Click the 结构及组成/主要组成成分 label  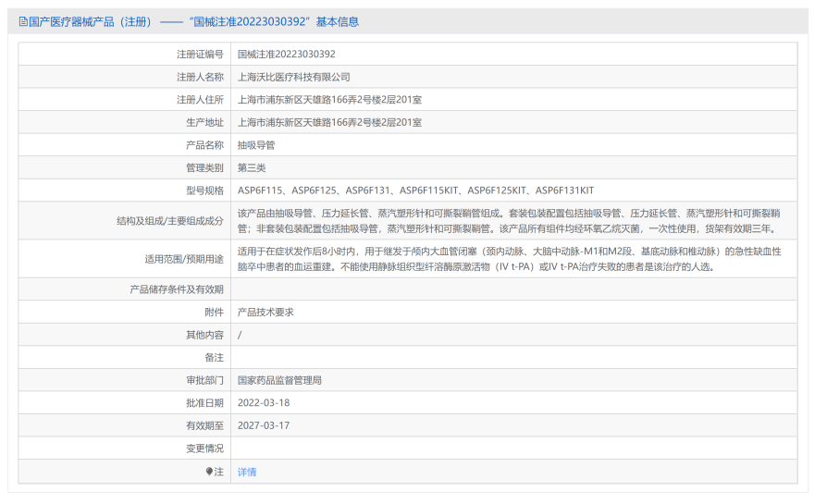pos(170,221)
